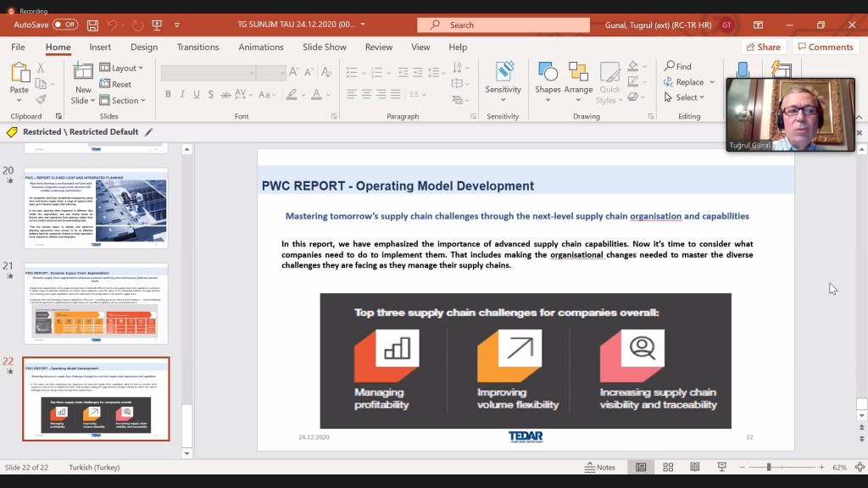Toggle AutoSave off switch

[64, 25]
